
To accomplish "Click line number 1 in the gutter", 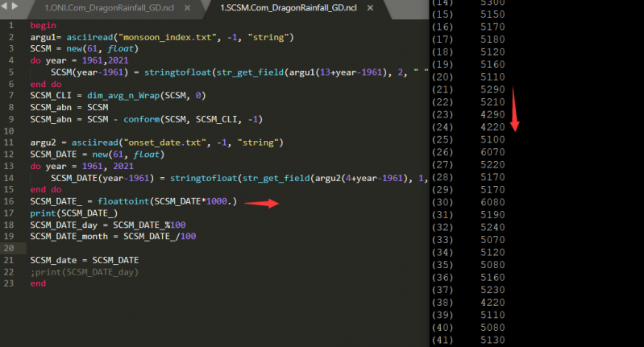I will point(11,26).
